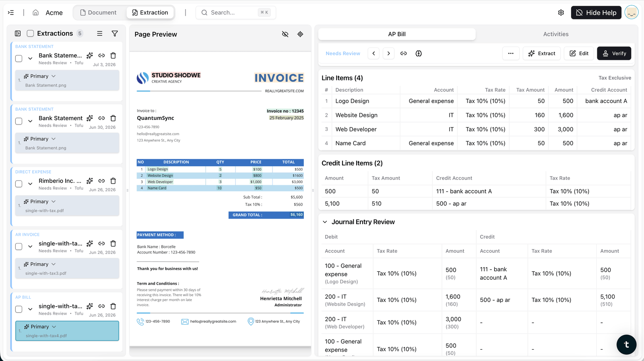
Task: Click the link icon next to Needs Review
Action: pos(403,53)
